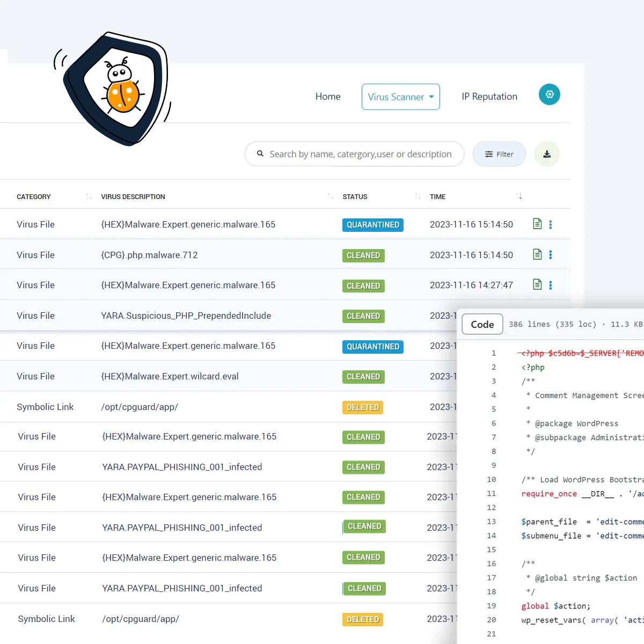The image size is (644, 644).
Task: Click the last Symbolic Link category cell
Action: [46, 619]
